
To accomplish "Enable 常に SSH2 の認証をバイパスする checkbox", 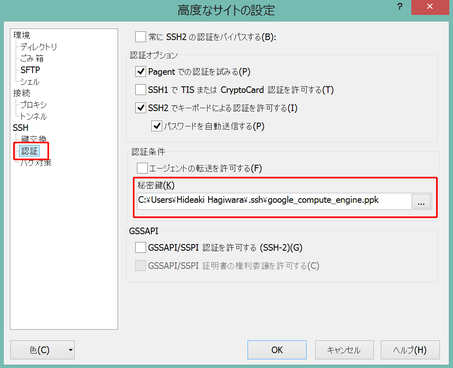I will (140, 37).
